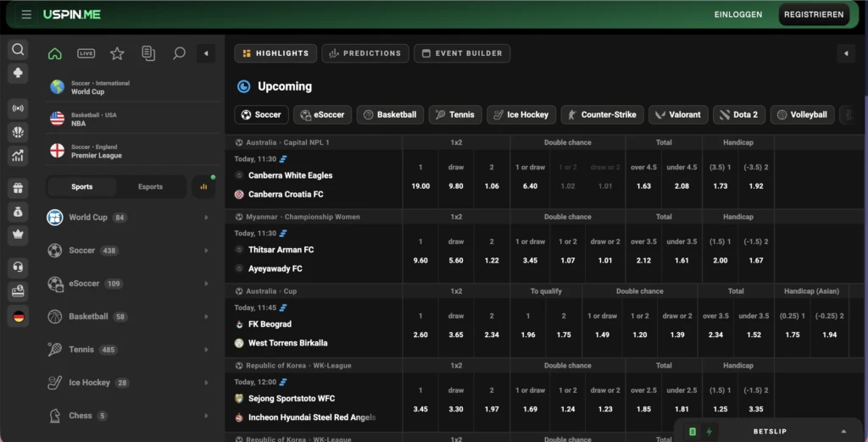Open the cash payments icon

click(x=18, y=291)
